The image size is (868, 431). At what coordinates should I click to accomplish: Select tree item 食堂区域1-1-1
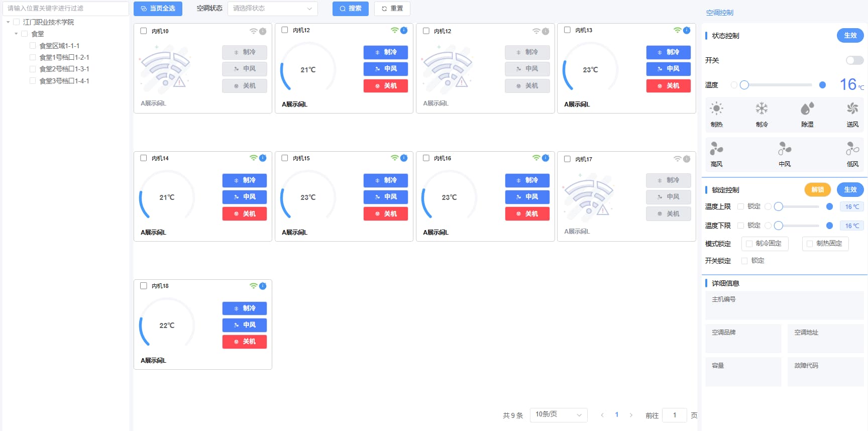pos(59,46)
